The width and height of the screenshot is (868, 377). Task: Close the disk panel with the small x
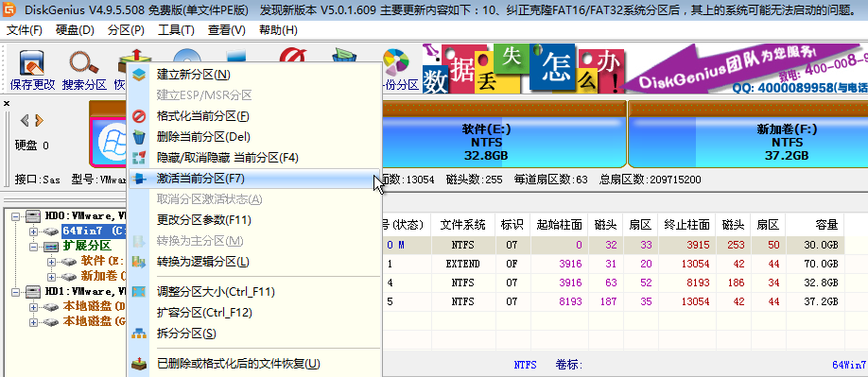(x=7, y=103)
